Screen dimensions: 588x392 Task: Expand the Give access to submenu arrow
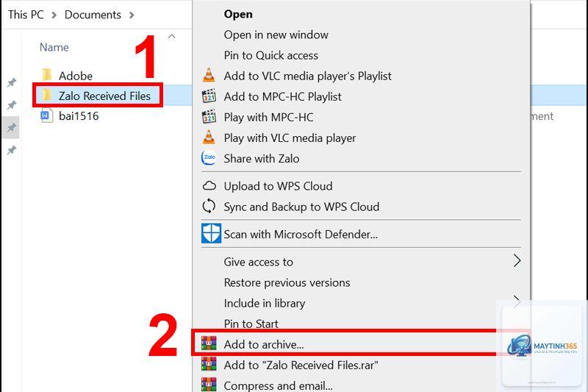(517, 260)
